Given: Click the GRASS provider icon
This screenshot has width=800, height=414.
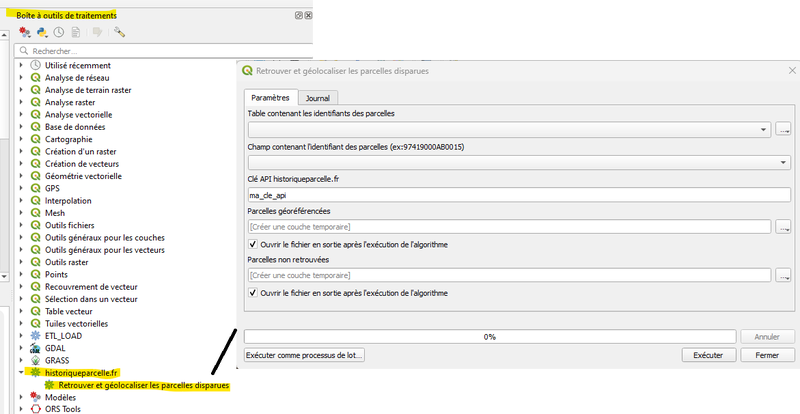Looking at the screenshot, I should [36, 360].
